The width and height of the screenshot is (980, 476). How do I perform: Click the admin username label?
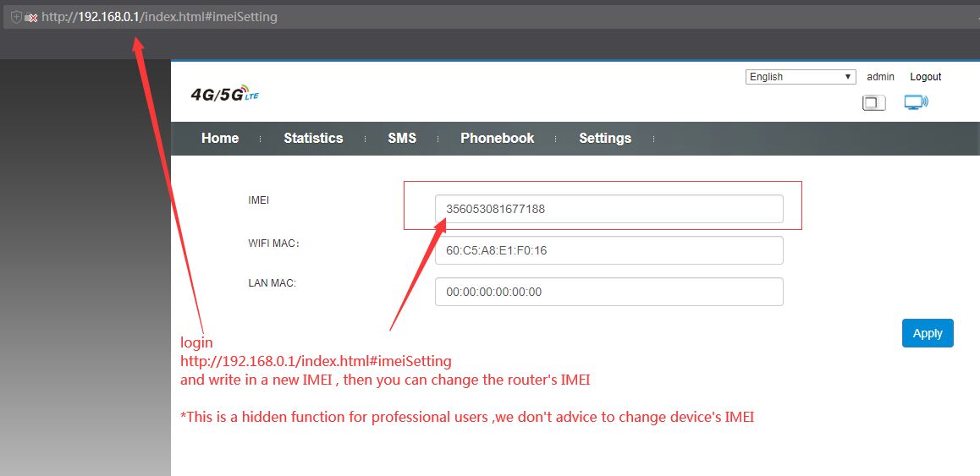coord(880,77)
